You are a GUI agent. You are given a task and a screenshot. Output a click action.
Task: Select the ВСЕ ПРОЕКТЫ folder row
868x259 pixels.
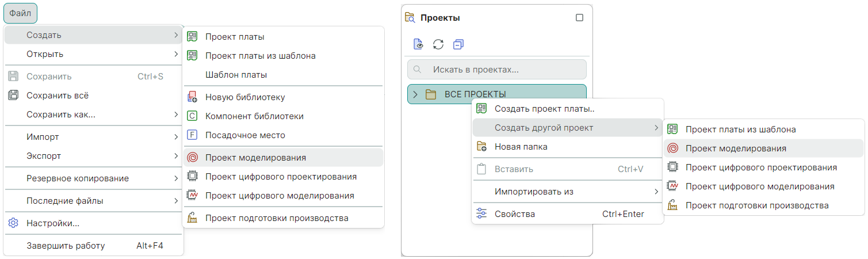point(497,94)
